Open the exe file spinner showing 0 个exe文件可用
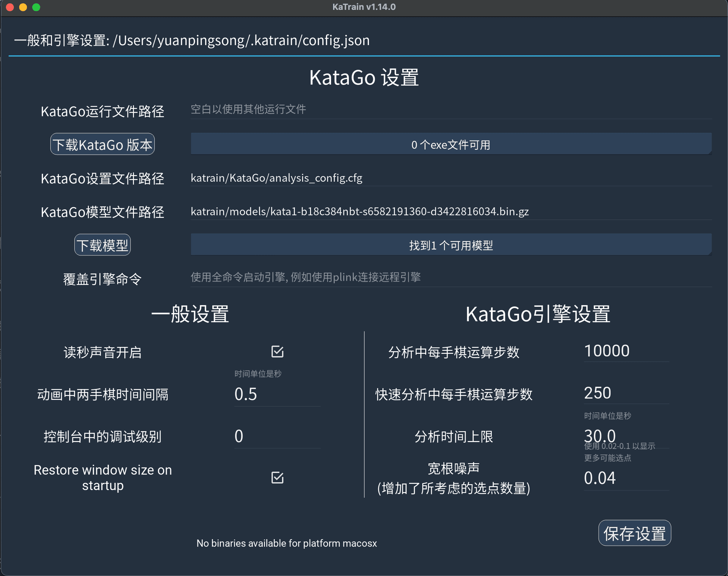 point(451,144)
